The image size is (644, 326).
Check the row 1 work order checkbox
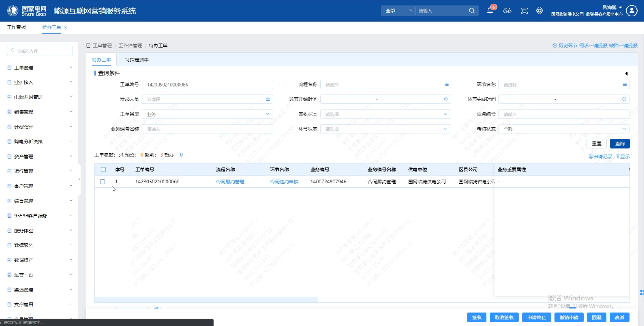[x=103, y=182]
